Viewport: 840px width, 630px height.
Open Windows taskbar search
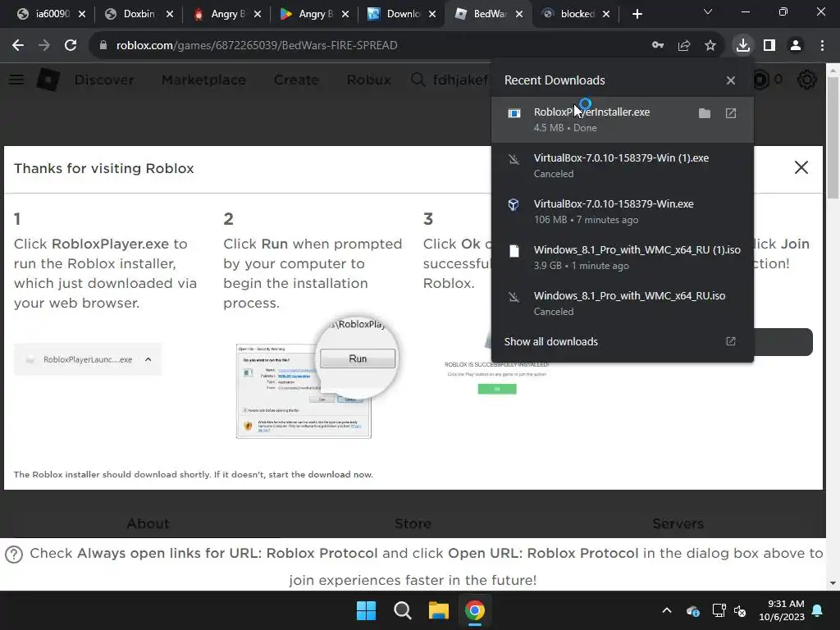[402, 610]
